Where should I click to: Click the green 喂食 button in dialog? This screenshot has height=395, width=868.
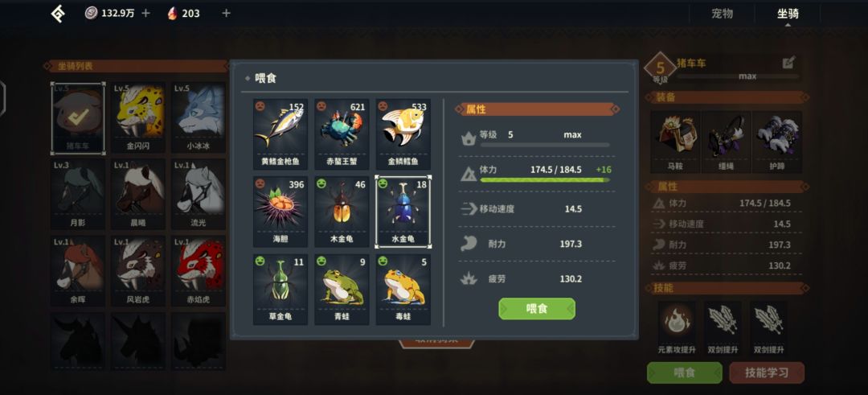(x=536, y=309)
